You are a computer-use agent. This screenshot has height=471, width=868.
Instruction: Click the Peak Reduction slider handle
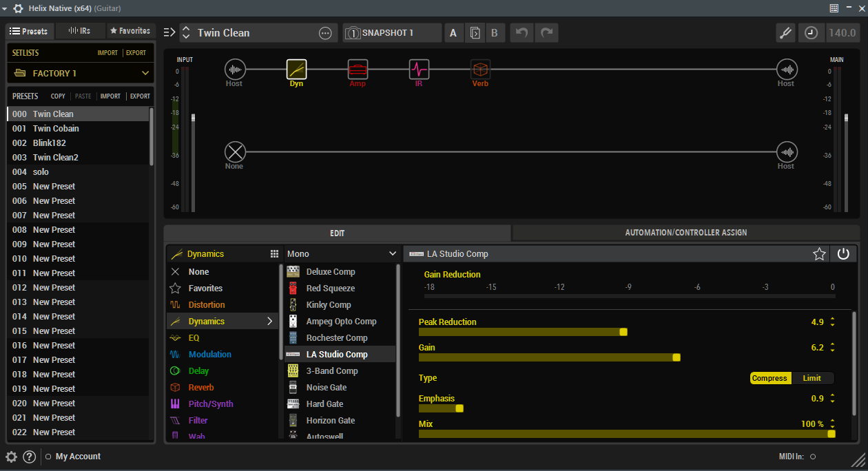coord(623,332)
